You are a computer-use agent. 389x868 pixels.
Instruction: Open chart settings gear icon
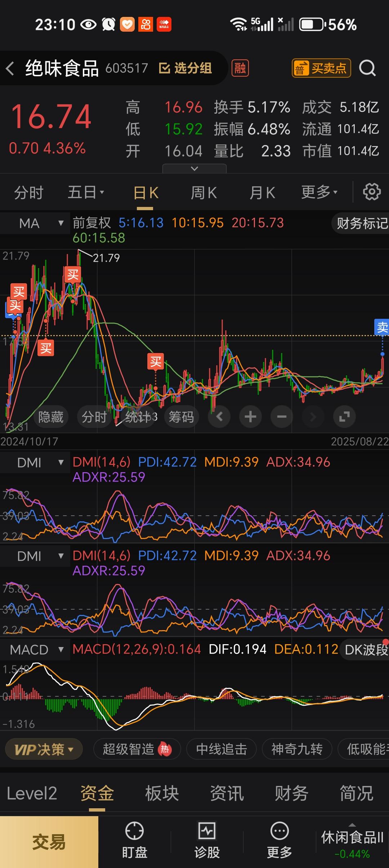coord(372,192)
